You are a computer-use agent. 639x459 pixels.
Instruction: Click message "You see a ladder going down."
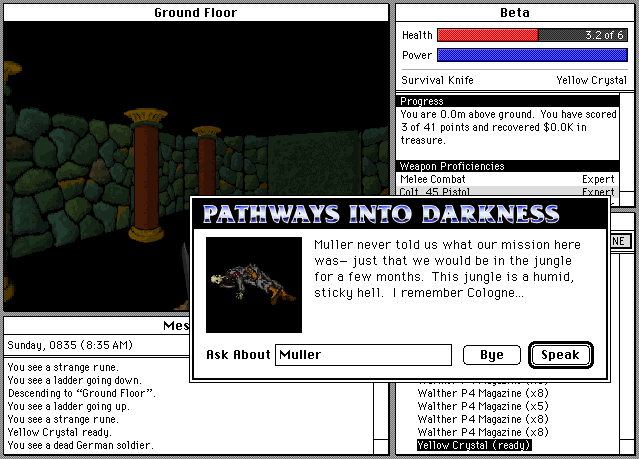75,380
